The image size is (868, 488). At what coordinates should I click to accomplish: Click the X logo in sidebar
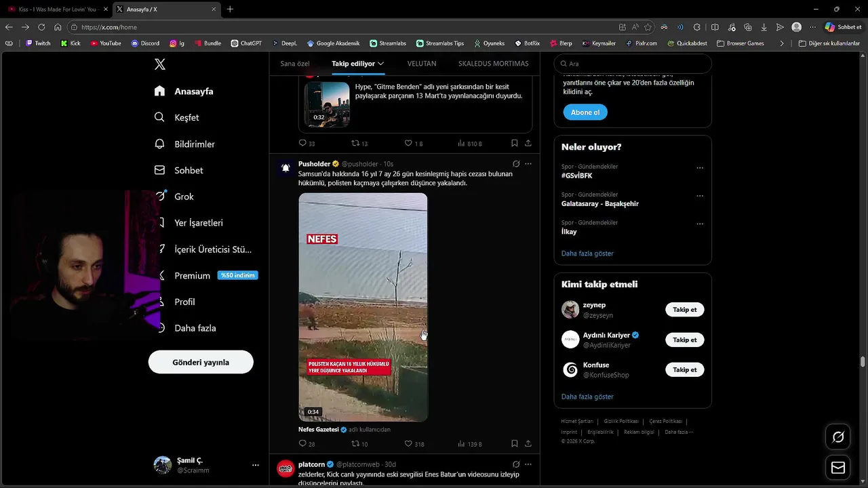point(160,64)
